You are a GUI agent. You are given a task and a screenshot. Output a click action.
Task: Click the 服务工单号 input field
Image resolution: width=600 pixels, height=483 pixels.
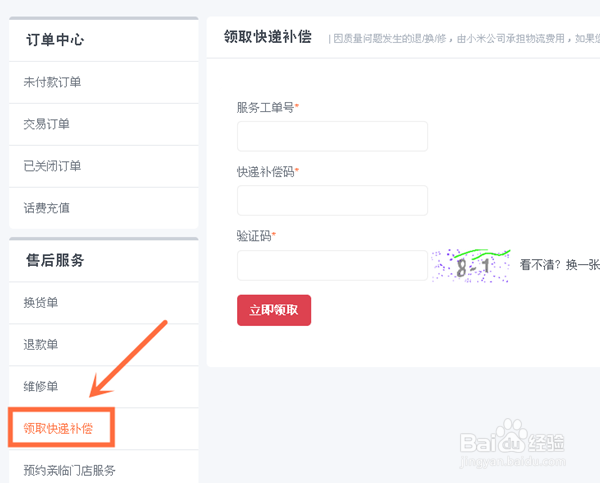[x=332, y=136]
